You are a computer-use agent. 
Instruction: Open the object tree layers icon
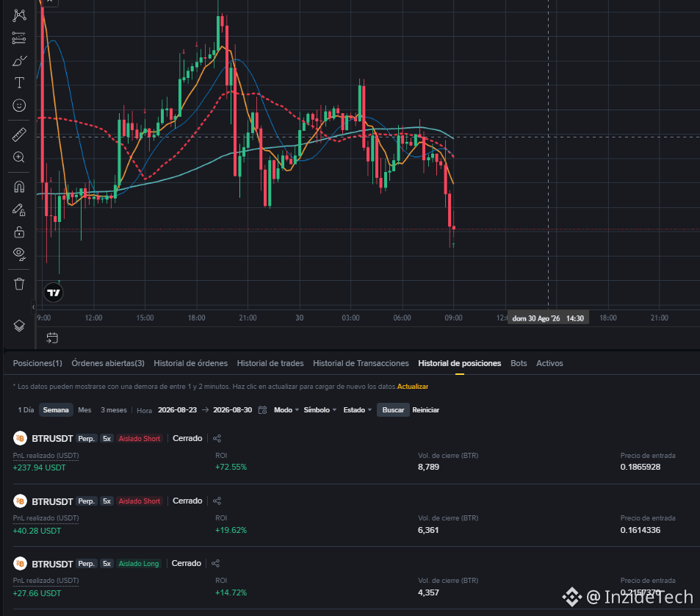[x=19, y=326]
